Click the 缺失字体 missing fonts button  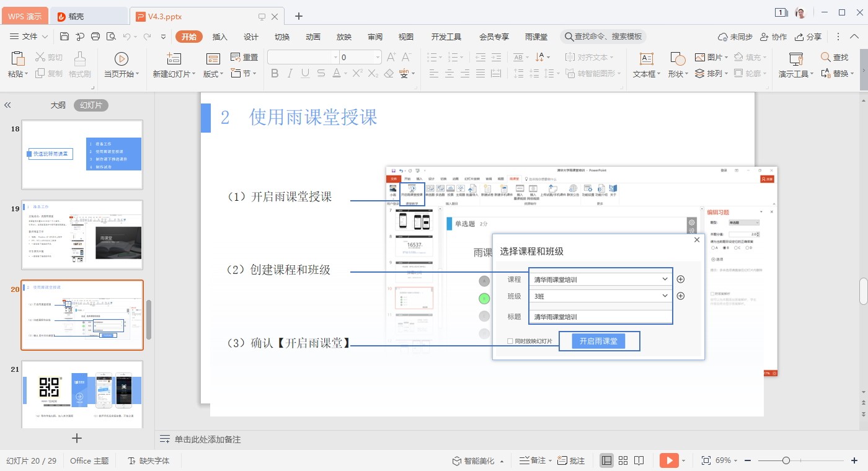[x=148, y=460]
